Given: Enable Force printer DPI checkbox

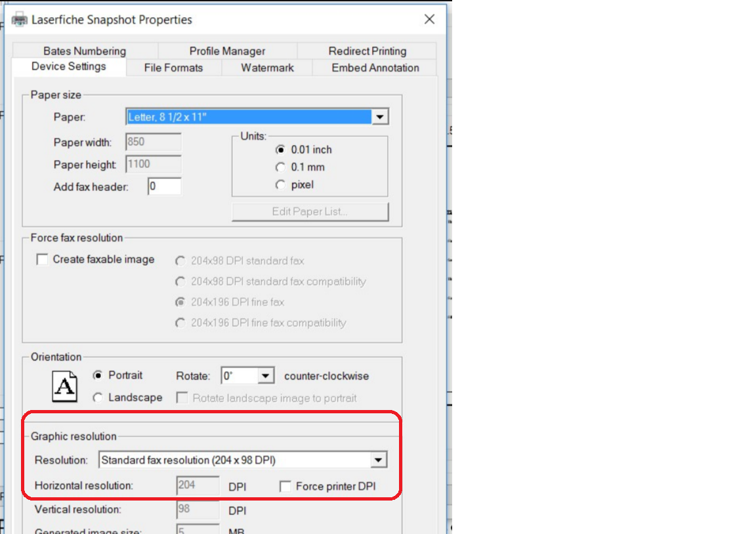Looking at the screenshot, I should point(285,486).
